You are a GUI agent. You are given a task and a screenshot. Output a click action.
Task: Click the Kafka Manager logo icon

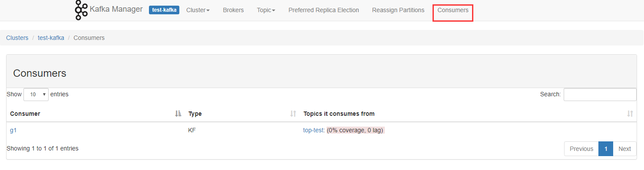(x=81, y=10)
